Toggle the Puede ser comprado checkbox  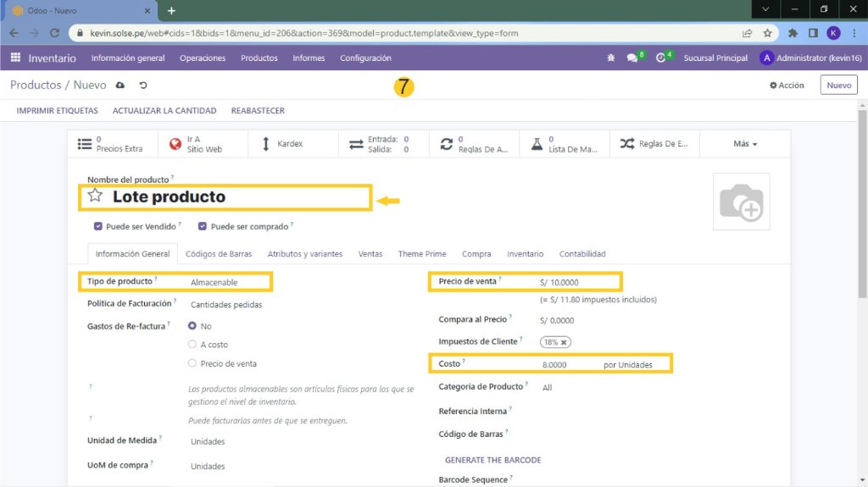[203, 227]
